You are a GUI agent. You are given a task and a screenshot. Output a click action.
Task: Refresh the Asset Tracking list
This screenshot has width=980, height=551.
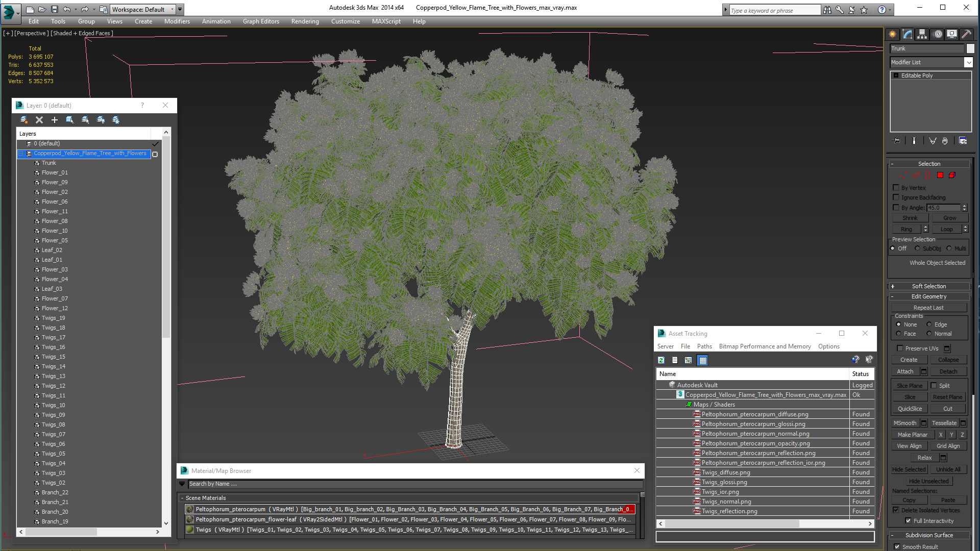tap(661, 360)
